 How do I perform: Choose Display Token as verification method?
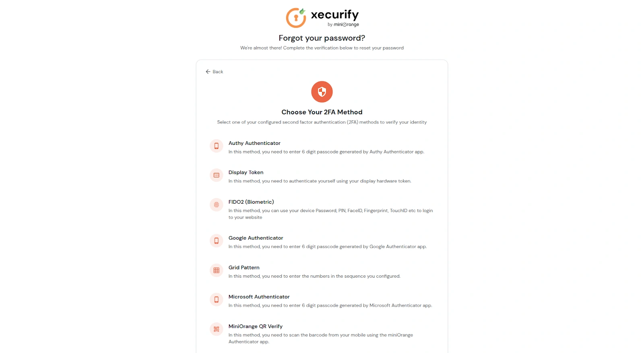tap(246, 172)
